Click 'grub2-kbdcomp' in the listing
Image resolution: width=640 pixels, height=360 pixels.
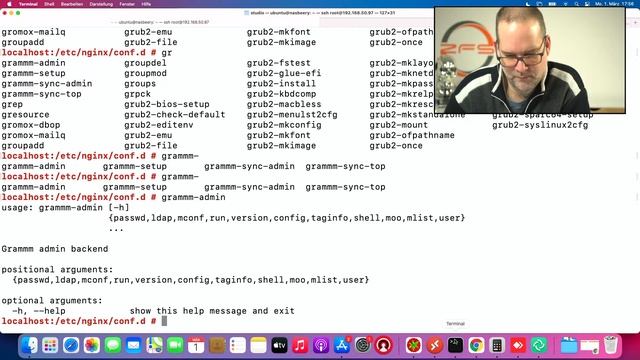click(x=281, y=94)
